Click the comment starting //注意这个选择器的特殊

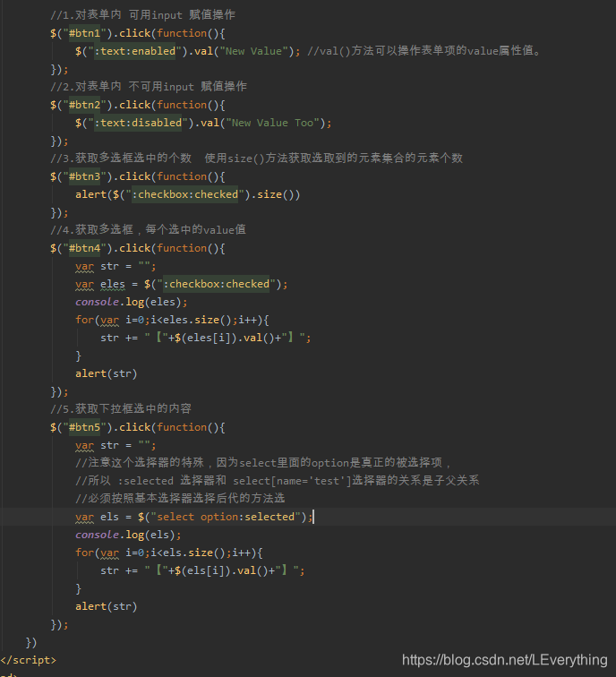pos(263,463)
